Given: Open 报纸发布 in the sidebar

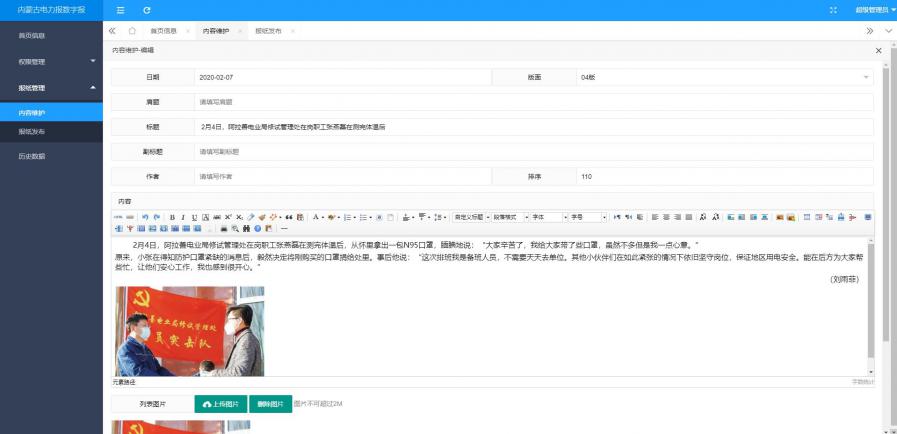Looking at the screenshot, I should (51, 132).
